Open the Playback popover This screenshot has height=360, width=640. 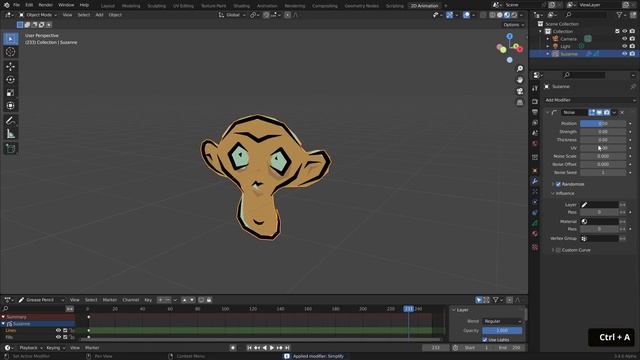pos(31,348)
